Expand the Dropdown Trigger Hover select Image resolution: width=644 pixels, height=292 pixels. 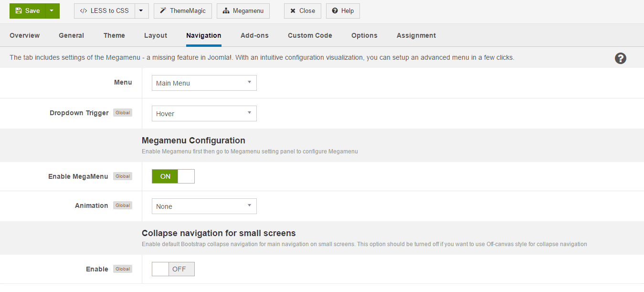tap(204, 113)
